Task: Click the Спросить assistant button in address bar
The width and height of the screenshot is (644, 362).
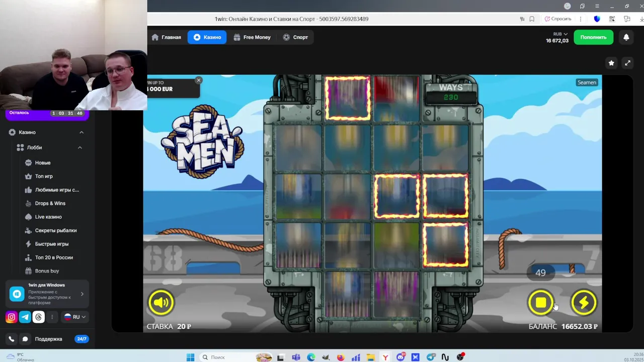Action: [x=558, y=19]
